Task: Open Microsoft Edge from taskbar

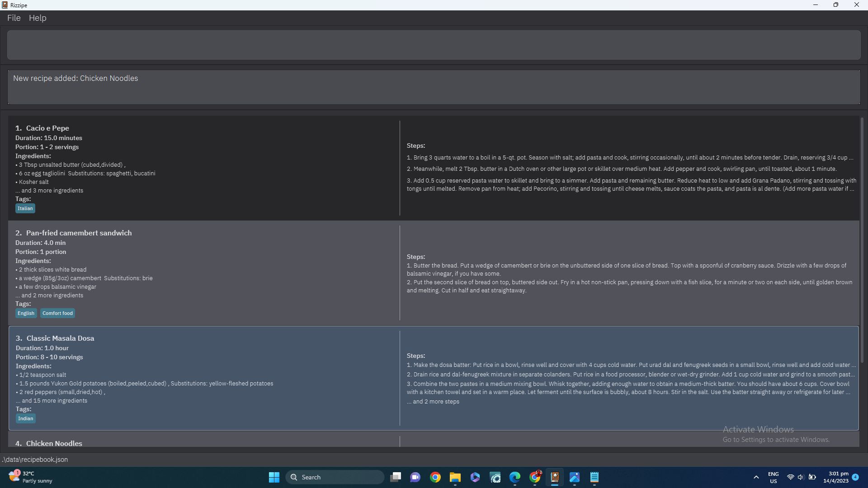Action: click(515, 477)
